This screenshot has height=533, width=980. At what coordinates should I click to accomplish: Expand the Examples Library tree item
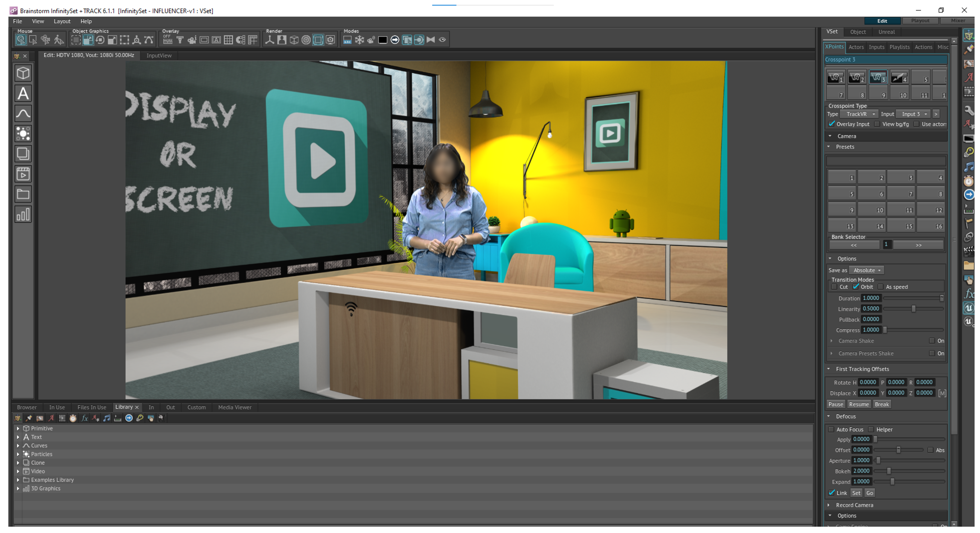[18, 480]
